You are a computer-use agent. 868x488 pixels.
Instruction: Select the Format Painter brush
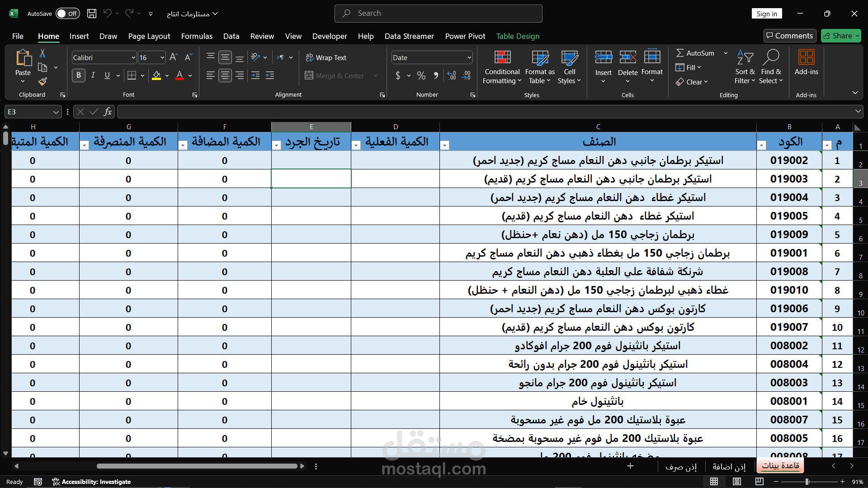pos(42,81)
